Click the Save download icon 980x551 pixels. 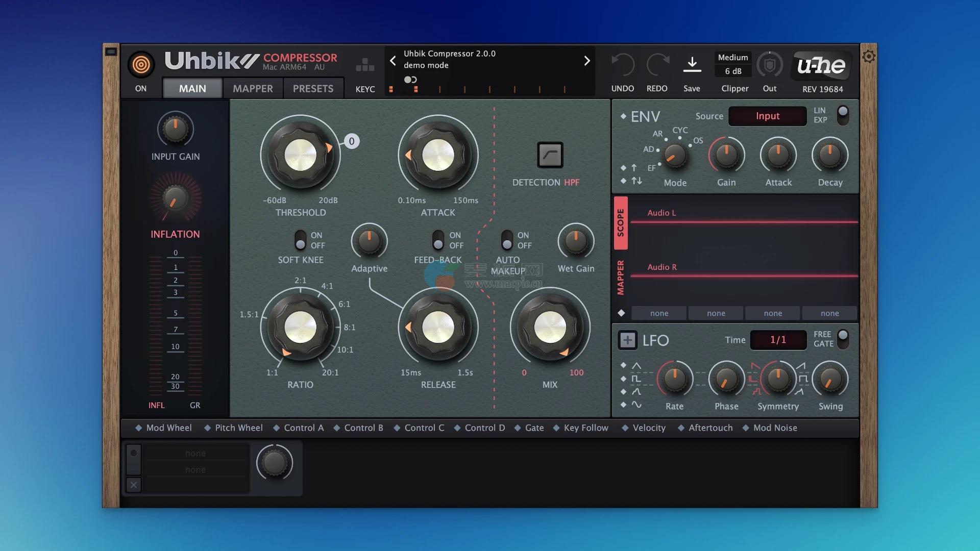click(x=692, y=65)
